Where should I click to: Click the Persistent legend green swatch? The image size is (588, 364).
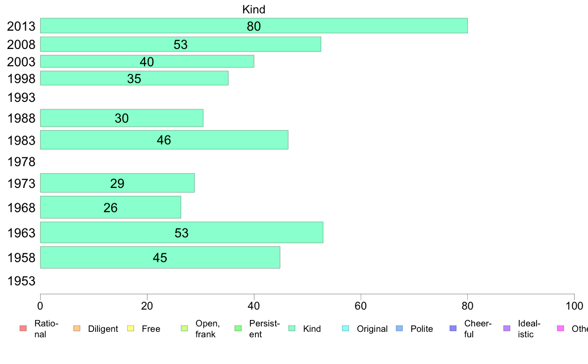(x=238, y=328)
